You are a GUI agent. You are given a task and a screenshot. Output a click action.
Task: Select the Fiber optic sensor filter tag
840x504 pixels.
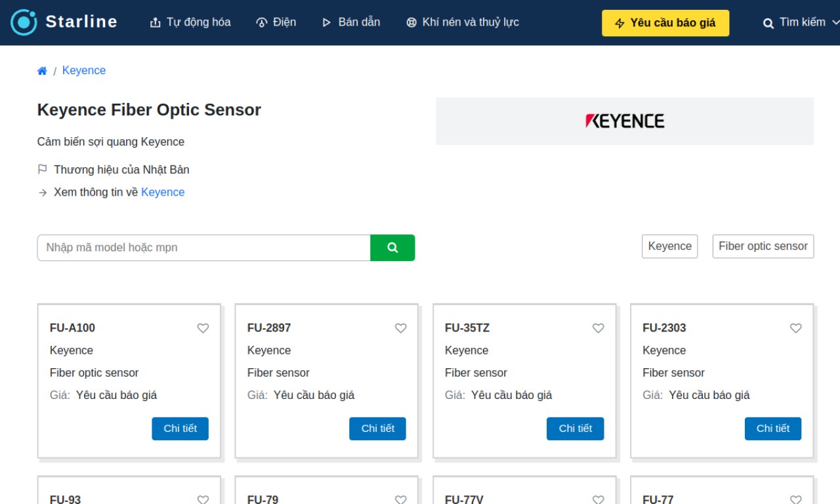(x=763, y=246)
